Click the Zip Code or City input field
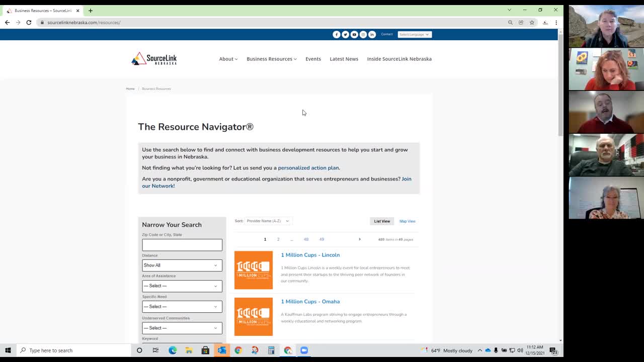The width and height of the screenshot is (644, 362). point(182,245)
